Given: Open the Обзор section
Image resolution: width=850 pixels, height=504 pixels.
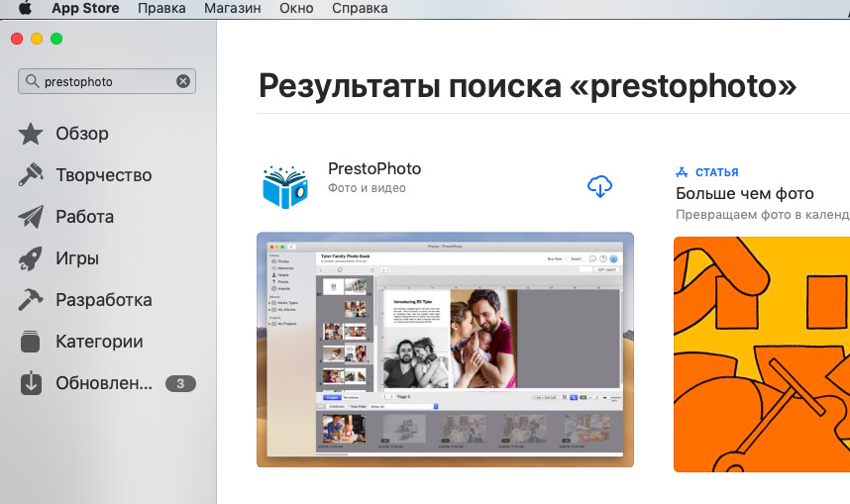Looking at the screenshot, I should click(82, 134).
